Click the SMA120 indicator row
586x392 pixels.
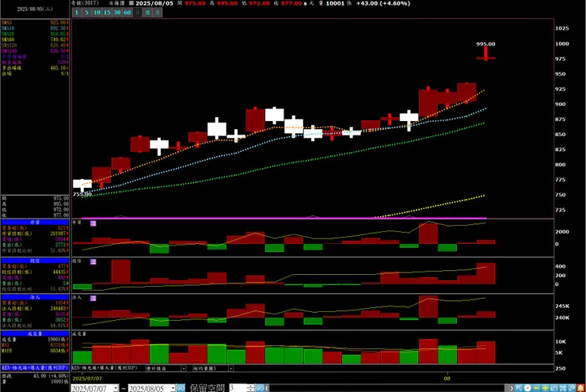pyautogui.click(x=35, y=45)
